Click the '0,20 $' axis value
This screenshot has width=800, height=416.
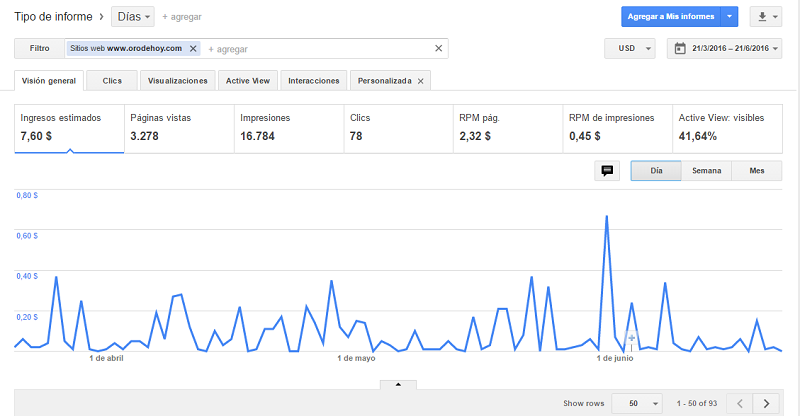(27, 317)
